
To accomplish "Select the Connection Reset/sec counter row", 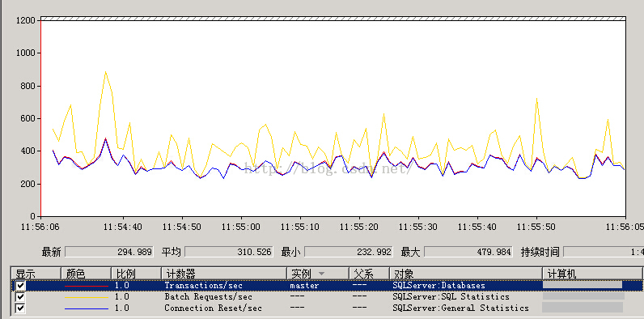I will (x=327, y=308).
